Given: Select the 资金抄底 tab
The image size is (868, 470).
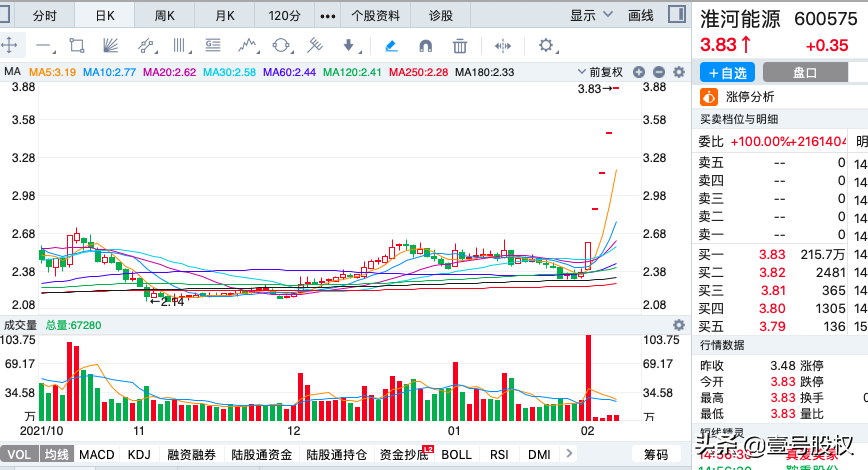Looking at the screenshot, I should pos(404,454).
